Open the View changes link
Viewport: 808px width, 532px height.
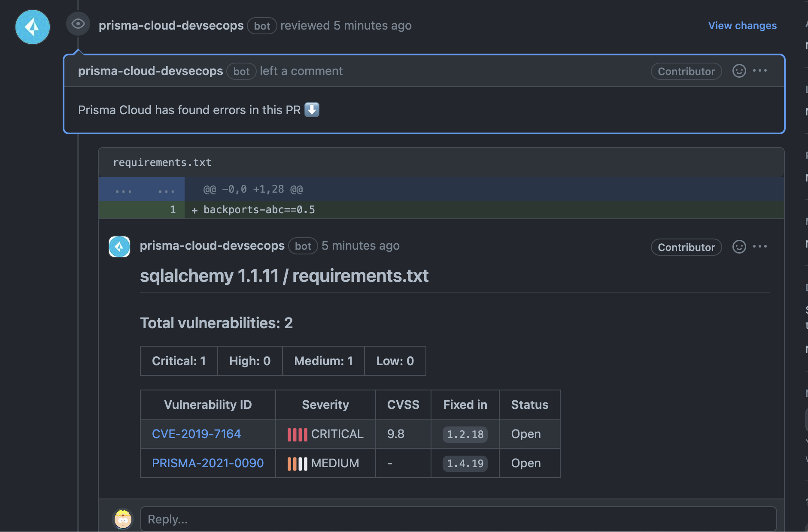742,26
